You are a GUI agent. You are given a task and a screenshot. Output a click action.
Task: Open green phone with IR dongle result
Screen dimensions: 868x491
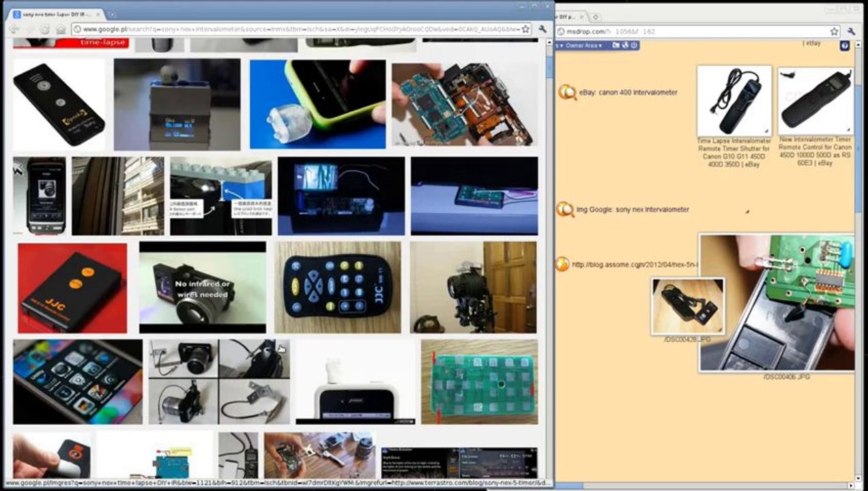[x=317, y=104]
